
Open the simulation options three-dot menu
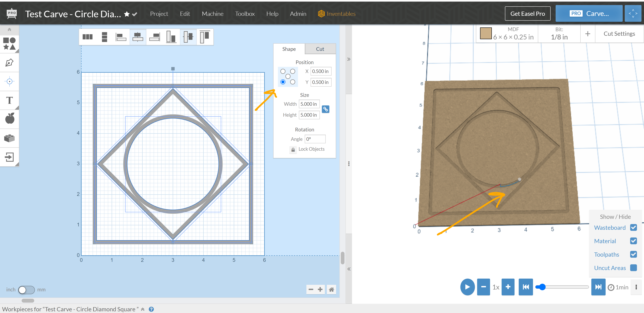click(636, 287)
